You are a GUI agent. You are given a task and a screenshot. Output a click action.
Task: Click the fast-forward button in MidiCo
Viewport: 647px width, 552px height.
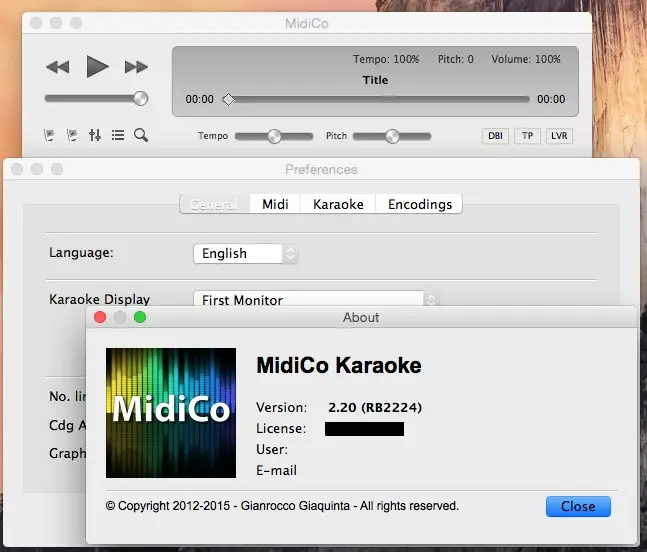point(136,67)
